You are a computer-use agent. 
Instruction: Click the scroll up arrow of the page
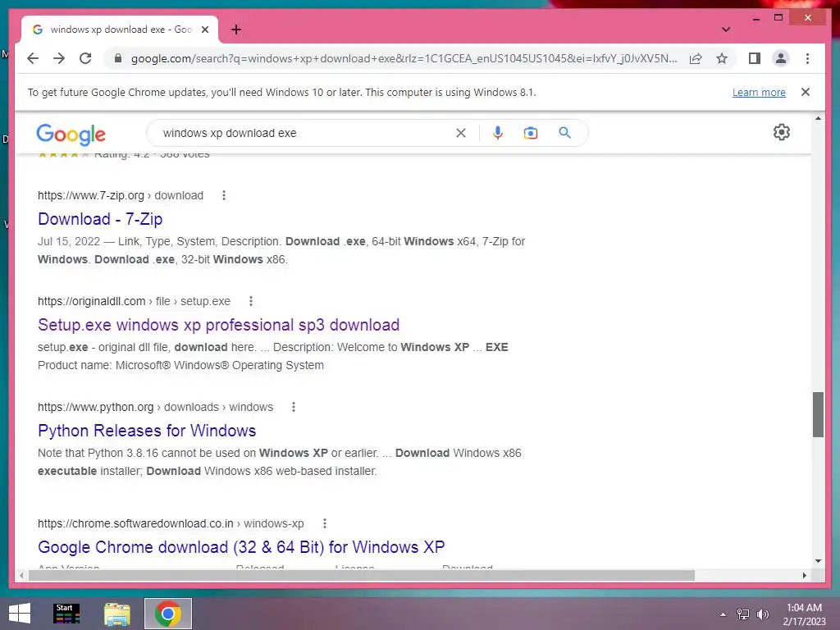[x=818, y=118]
